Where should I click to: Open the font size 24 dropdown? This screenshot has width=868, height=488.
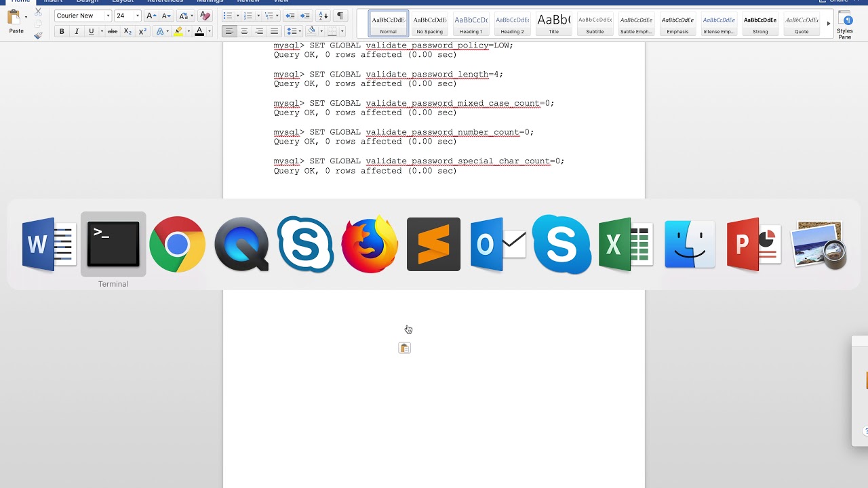137,16
